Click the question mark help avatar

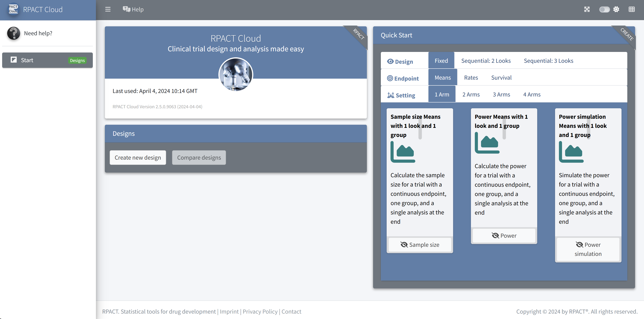tap(14, 33)
